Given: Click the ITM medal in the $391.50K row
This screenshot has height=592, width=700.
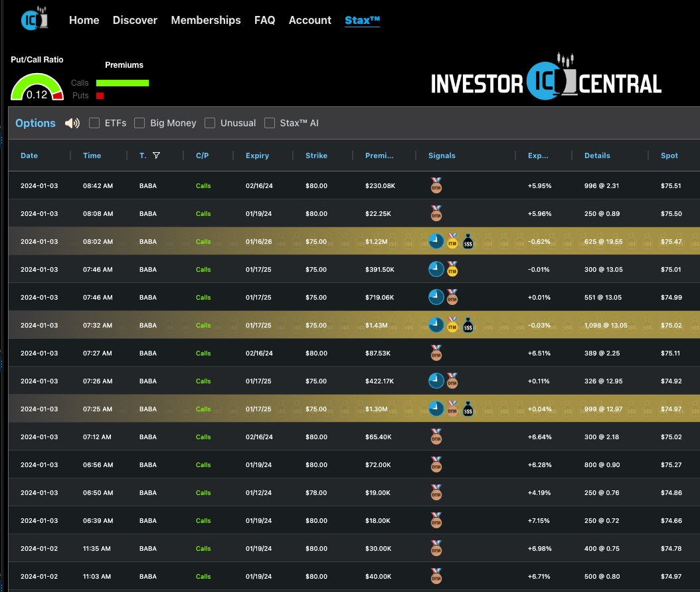Looking at the screenshot, I should [x=452, y=269].
